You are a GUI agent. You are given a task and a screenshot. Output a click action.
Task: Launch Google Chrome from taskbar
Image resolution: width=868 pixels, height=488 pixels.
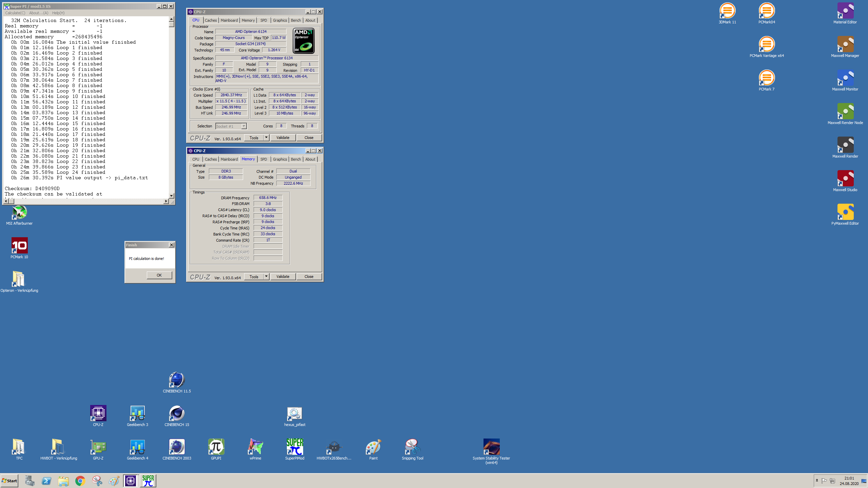point(80,481)
